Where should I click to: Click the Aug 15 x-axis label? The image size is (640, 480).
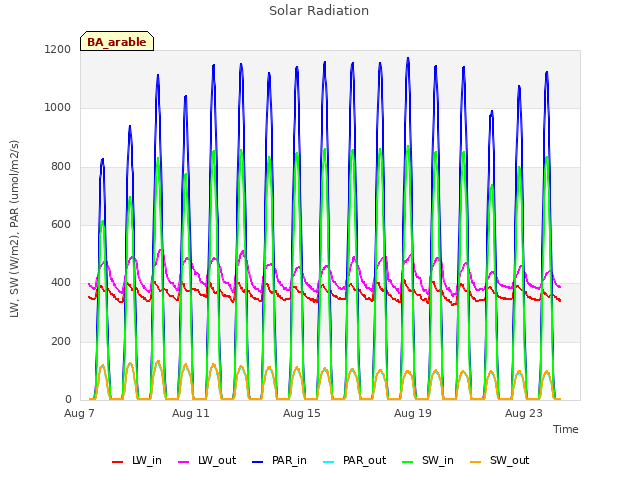(x=302, y=413)
